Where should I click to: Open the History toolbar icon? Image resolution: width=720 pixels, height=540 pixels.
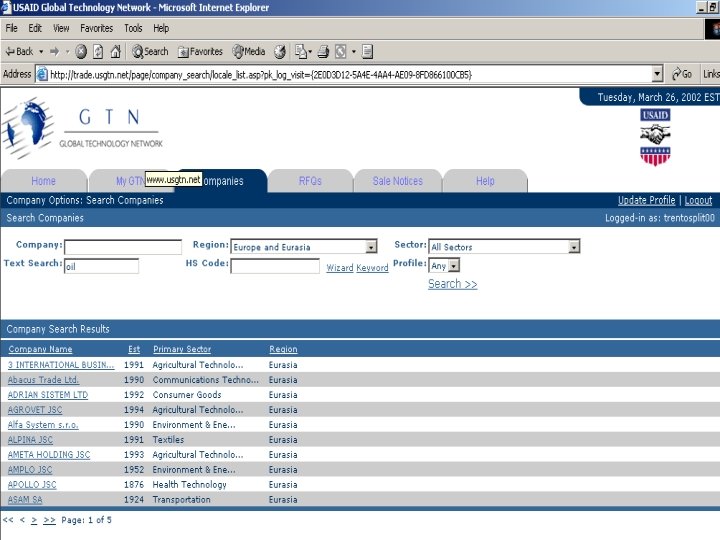pyautogui.click(x=280, y=51)
